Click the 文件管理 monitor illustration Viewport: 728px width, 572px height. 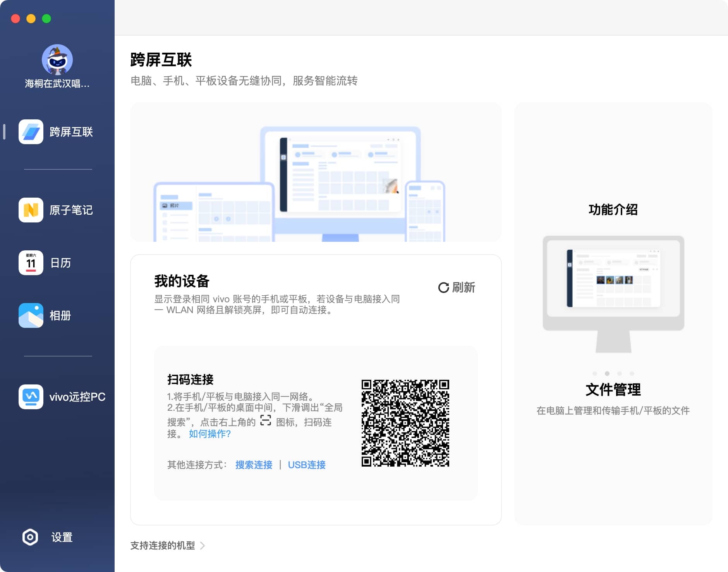coord(613,294)
